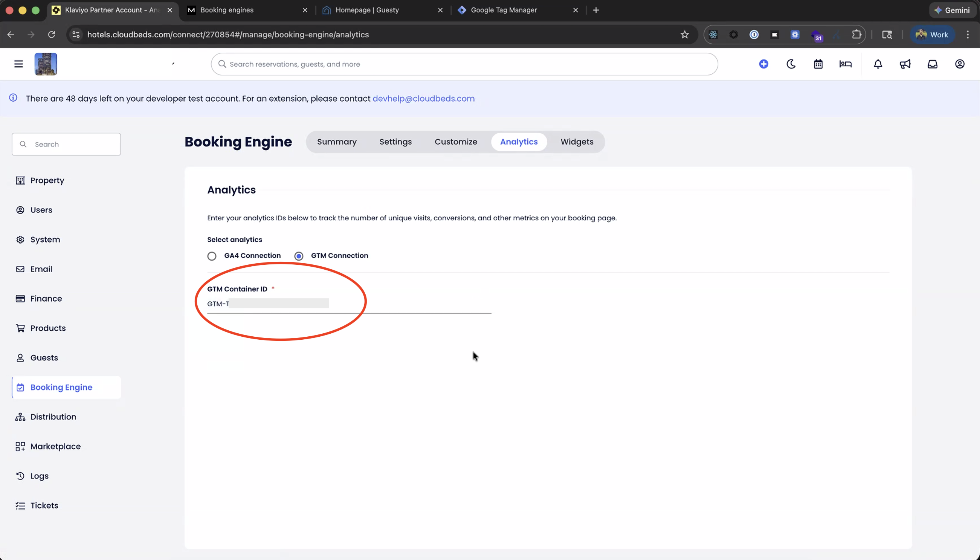Image resolution: width=980 pixels, height=560 pixels.
Task: Open the inbox tray icon
Action: [932, 64]
